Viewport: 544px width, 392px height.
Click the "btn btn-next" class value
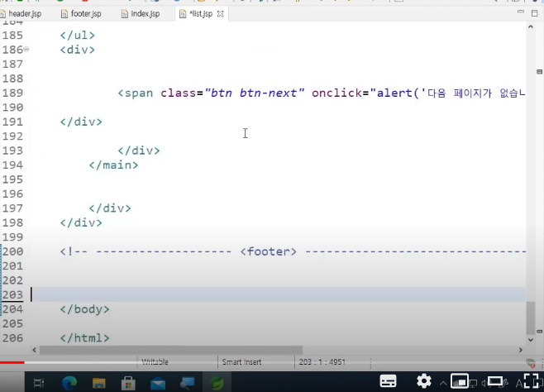tap(255, 93)
